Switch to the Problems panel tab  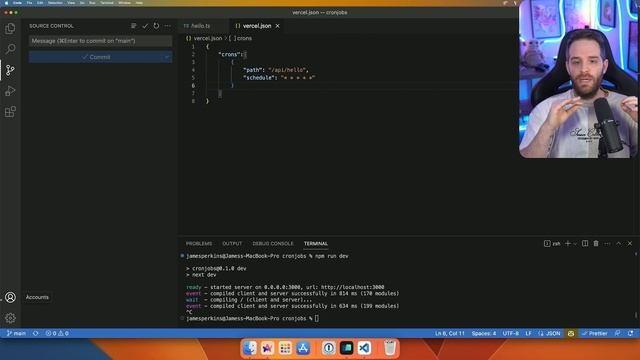(199, 243)
